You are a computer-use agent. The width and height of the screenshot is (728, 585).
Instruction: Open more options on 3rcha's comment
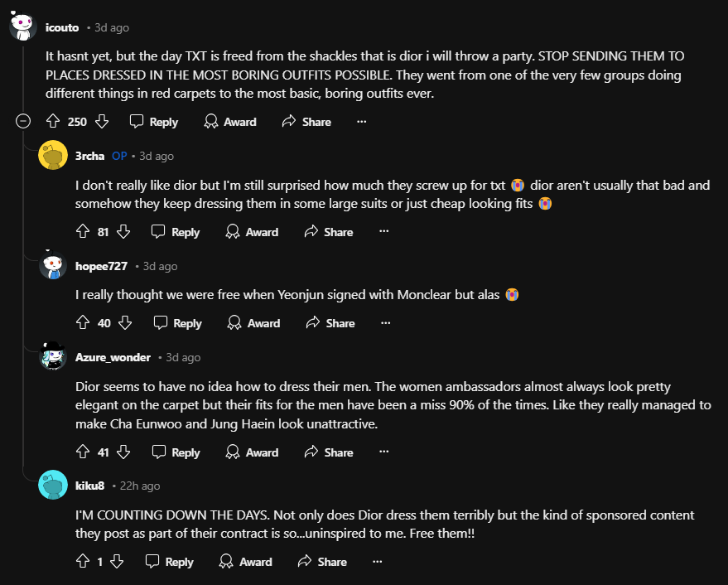click(x=383, y=232)
